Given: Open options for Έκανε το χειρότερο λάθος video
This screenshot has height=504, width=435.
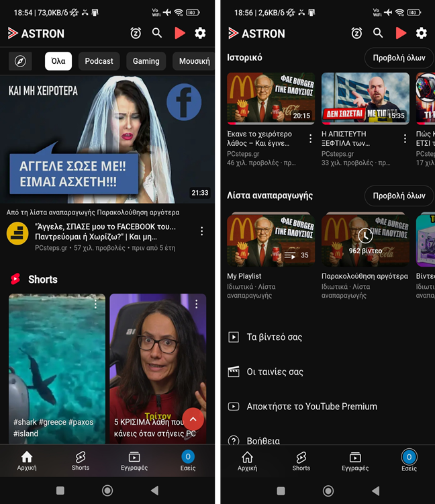Looking at the screenshot, I should pos(310,138).
